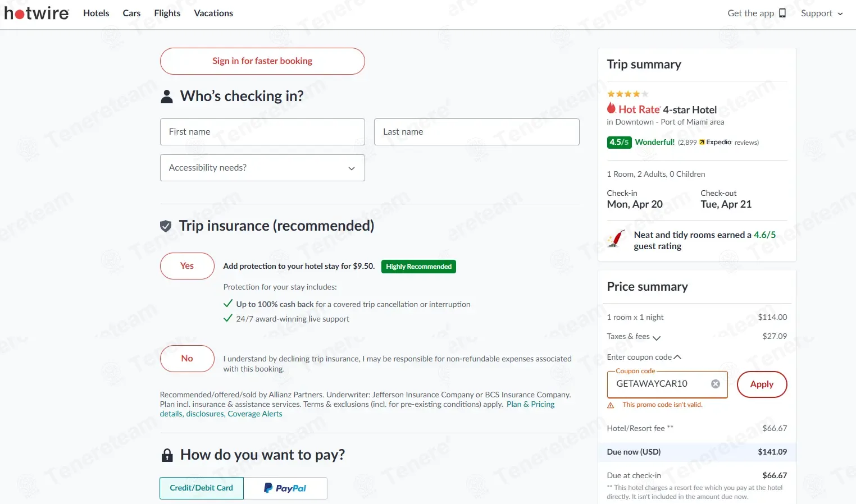Image resolution: width=856 pixels, height=504 pixels.
Task: Select Yes to add trip insurance
Action: click(x=187, y=266)
